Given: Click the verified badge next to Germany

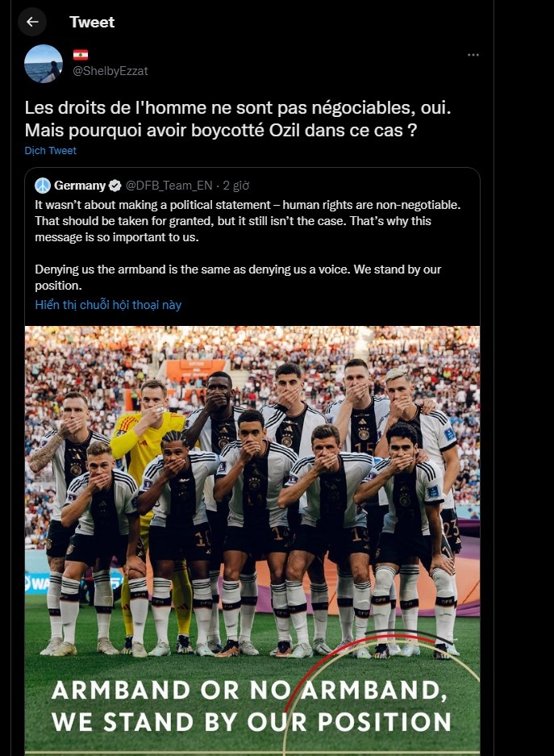Looking at the screenshot, I should coord(115,186).
